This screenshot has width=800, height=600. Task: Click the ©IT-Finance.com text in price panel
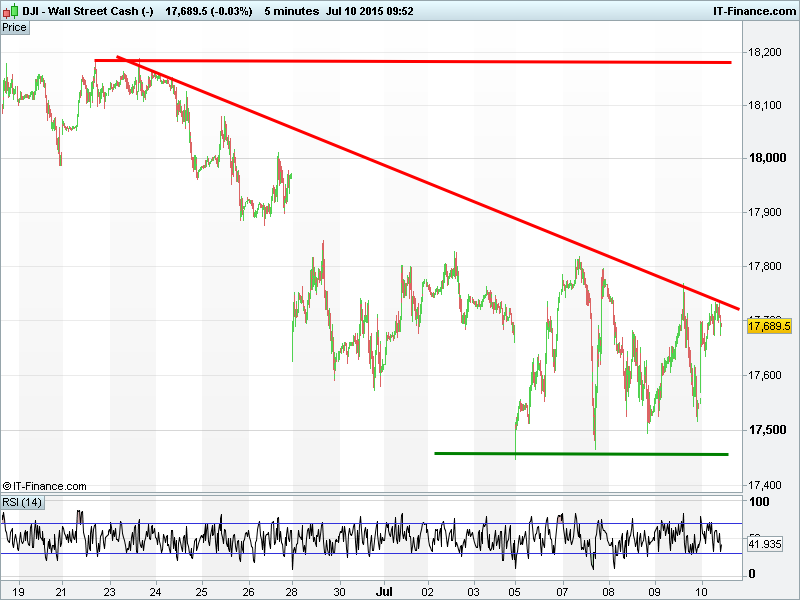coord(44,486)
